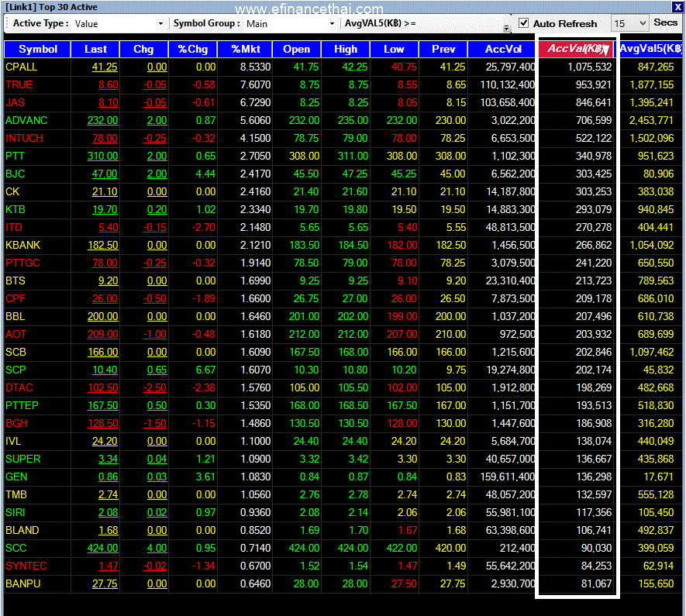The image size is (686, 616).
Task: Select the AOT symbol
Action: tap(16, 334)
